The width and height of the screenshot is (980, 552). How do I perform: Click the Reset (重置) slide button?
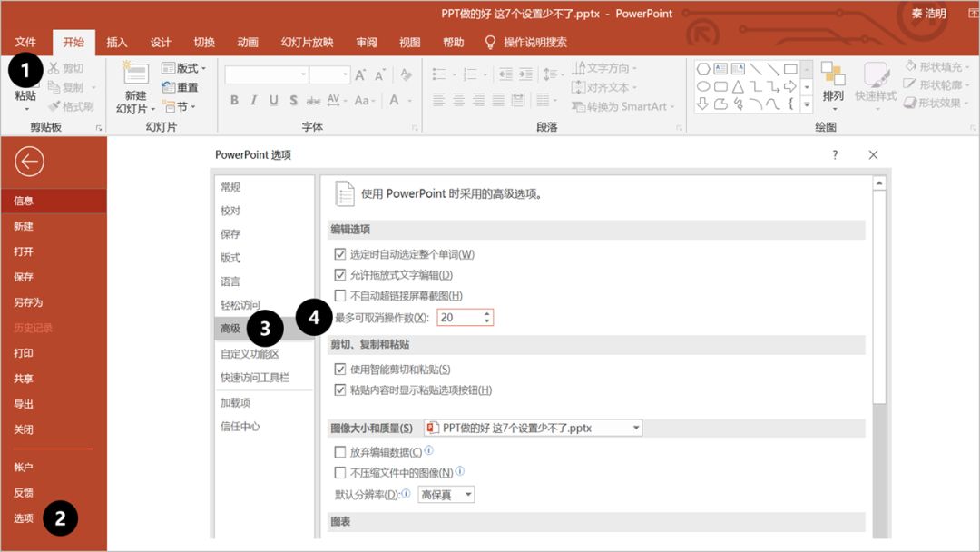click(x=180, y=87)
